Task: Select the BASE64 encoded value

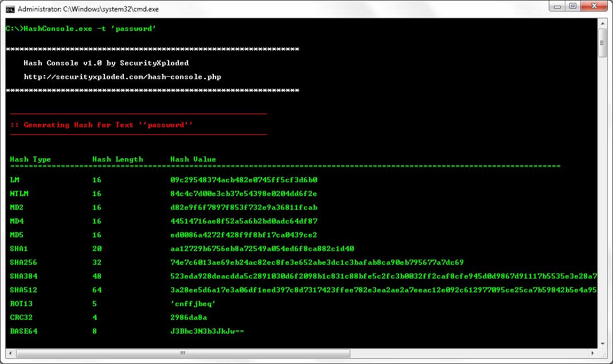Action: (x=207, y=331)
